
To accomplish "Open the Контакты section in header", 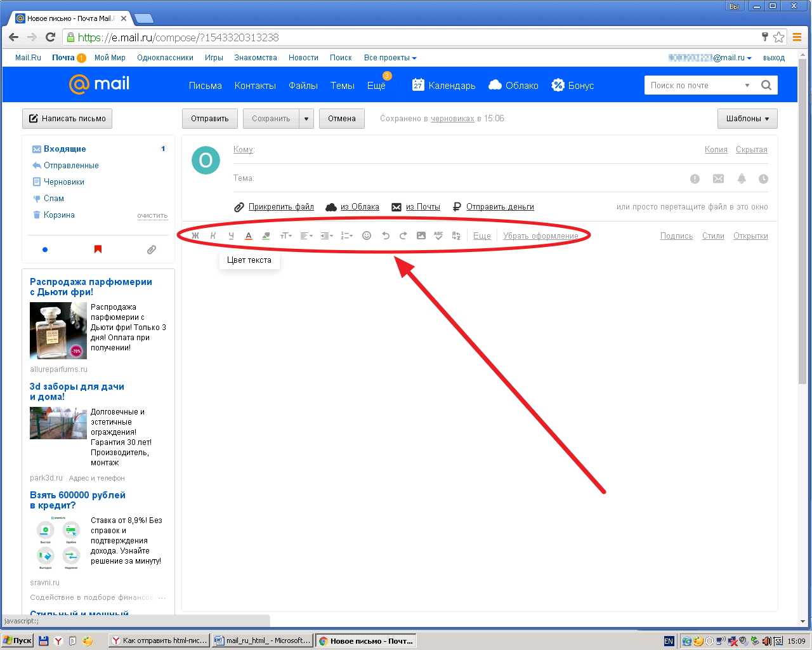I will coord(255,86).
